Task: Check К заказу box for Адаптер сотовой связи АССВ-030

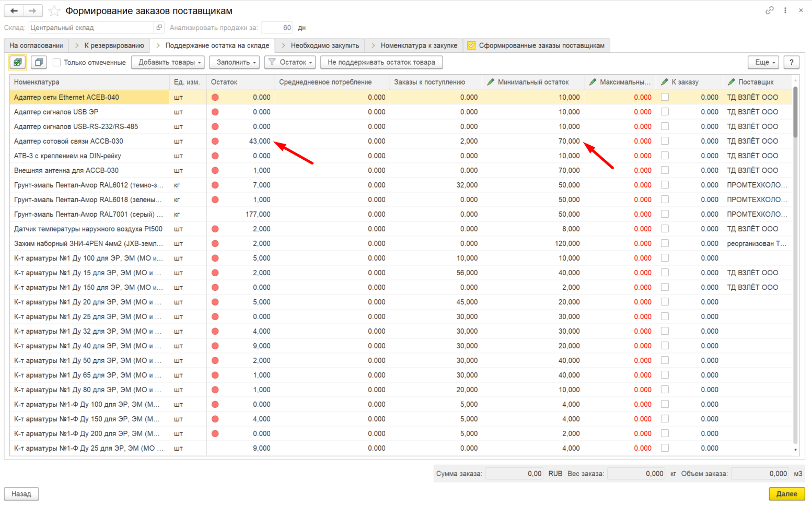Action: (x=665, y=141)
